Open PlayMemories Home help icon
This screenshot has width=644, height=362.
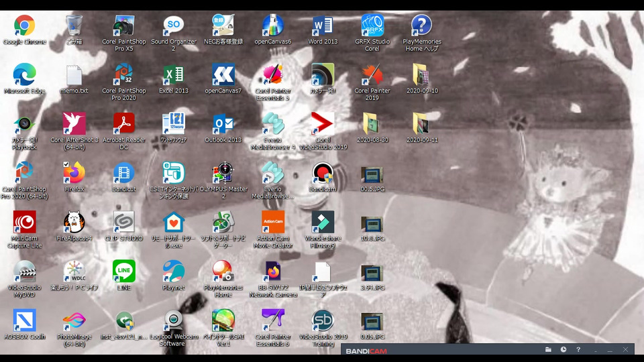(422, 25)
